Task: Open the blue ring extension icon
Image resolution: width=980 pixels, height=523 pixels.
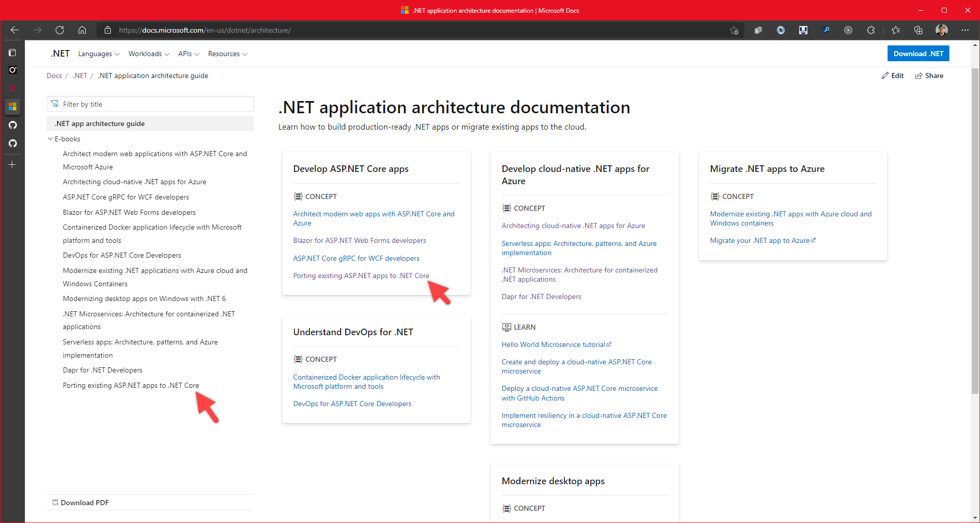Action: [781, 31]
